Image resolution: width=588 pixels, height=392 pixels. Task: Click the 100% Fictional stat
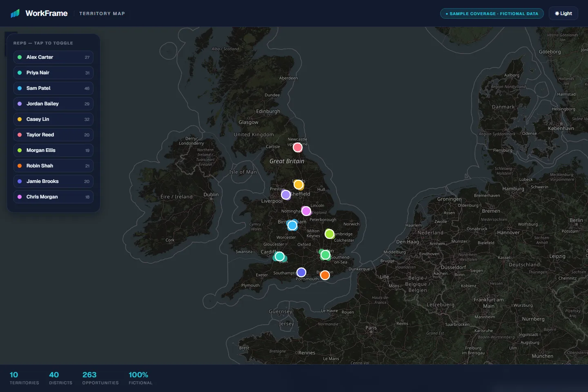click(140, 378)
